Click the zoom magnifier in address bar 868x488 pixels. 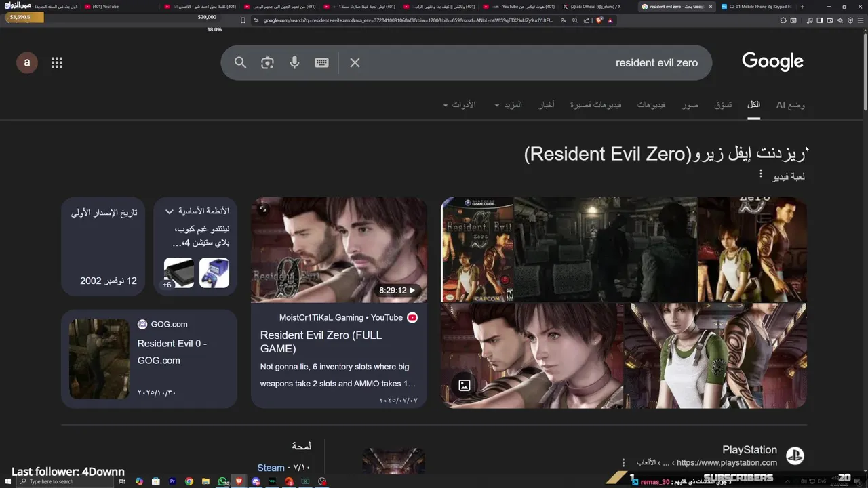575,20
